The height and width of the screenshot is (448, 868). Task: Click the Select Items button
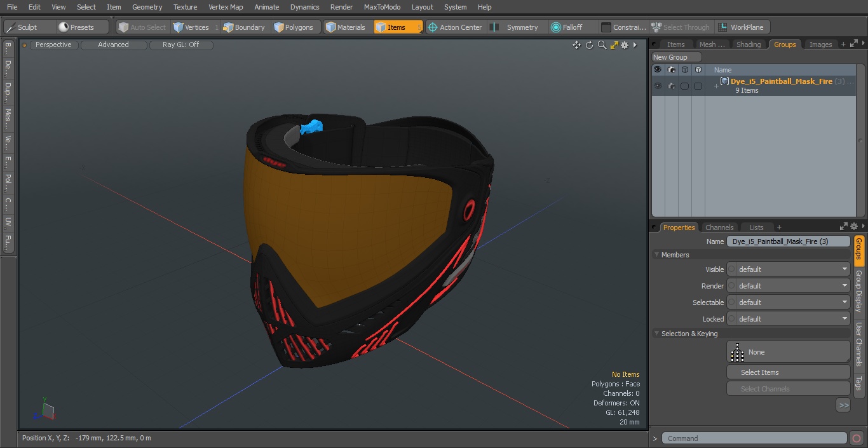[x=788, y=372]
